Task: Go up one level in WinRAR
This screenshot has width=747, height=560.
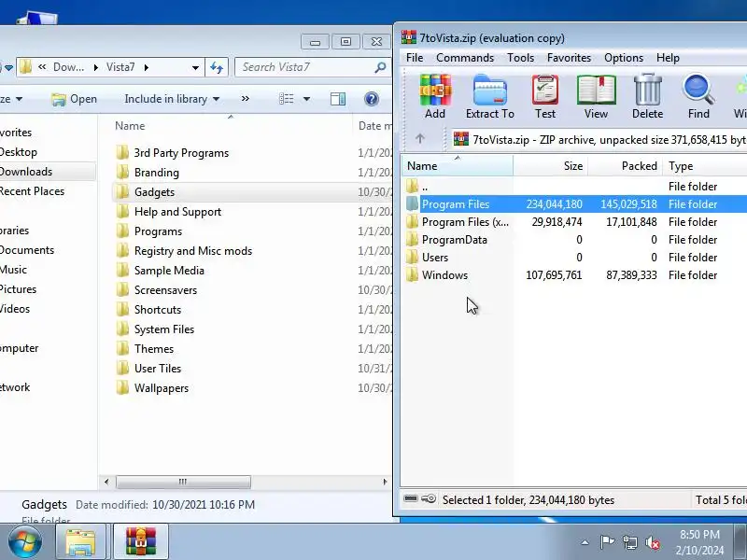Action: 419,138
